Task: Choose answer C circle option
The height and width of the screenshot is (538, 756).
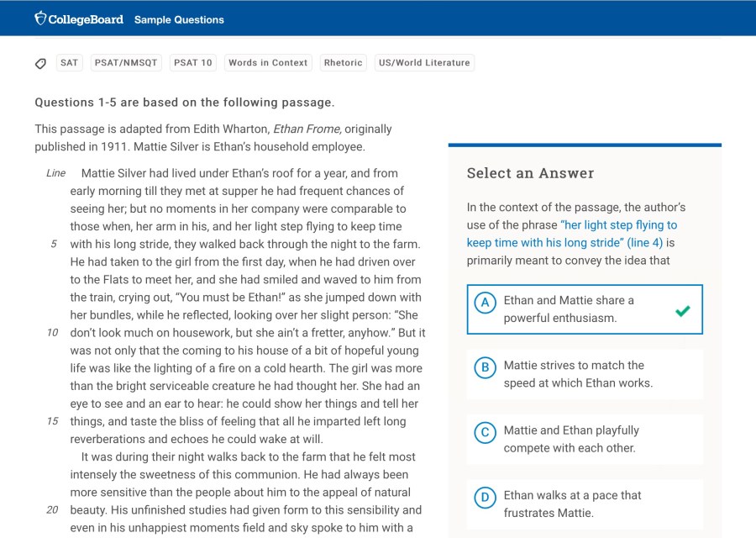Action: pyautogui.click(x=485, y=432)
